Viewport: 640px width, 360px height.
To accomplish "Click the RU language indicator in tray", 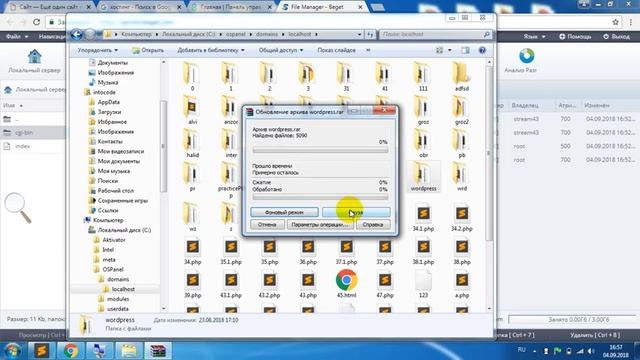I will pyautogui.click(x=521, y=350).
